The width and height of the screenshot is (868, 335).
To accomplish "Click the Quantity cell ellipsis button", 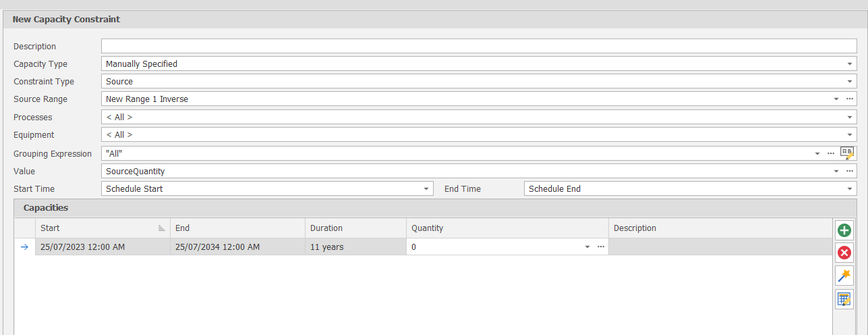I will click(601, 247).
